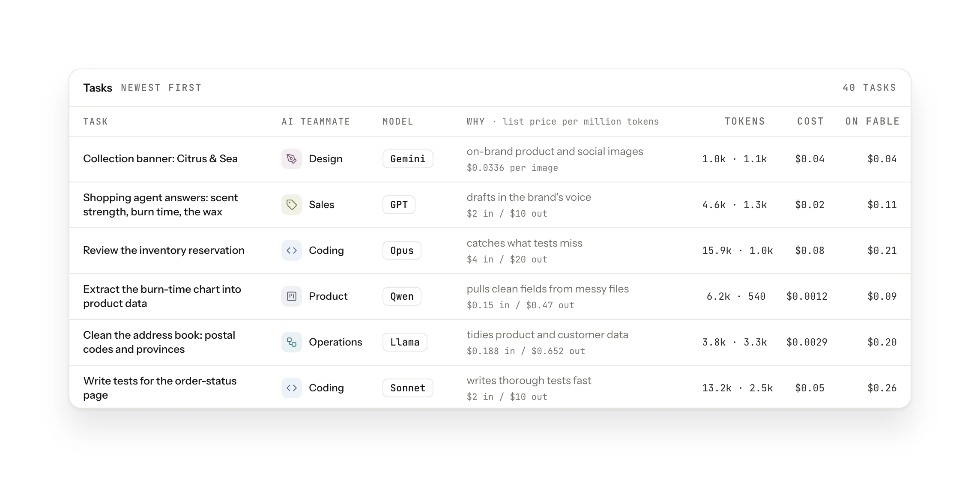The width and height of the screenshot is (980, 477).
Task: Select the Gemini model badge
Action: tap(408, 159)
